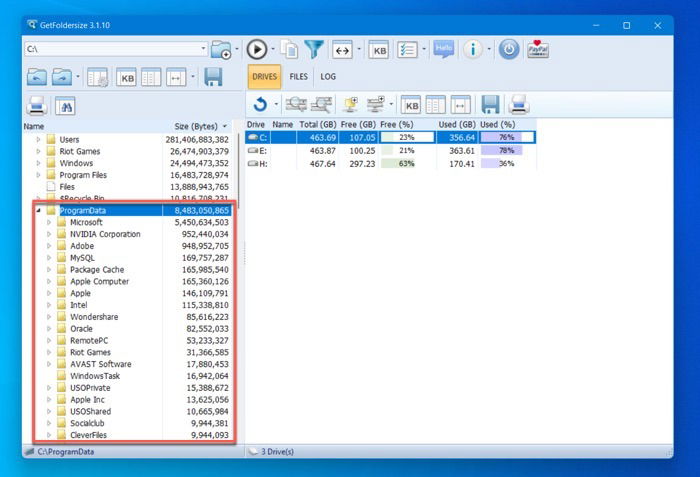Expand the Riot Games folder under C:\
Screen dimensions: 700x477
(38, 151)
